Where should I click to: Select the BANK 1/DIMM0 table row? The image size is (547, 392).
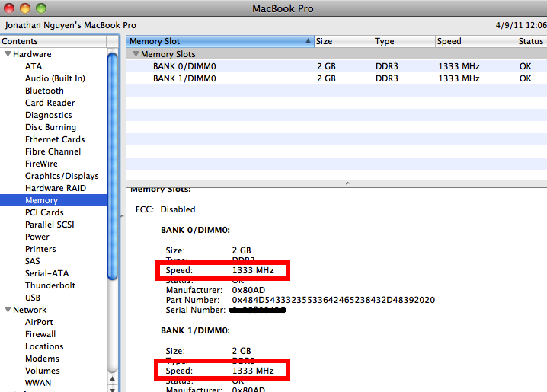tap(336, 78)
